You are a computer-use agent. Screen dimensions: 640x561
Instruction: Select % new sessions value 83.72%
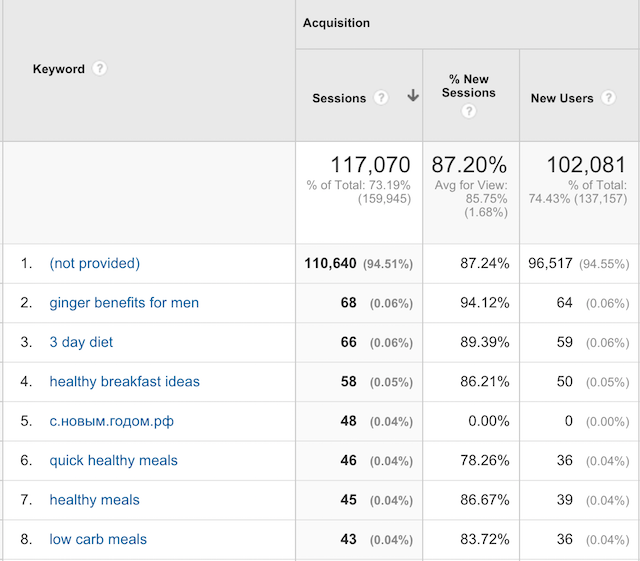pos(484,539)
